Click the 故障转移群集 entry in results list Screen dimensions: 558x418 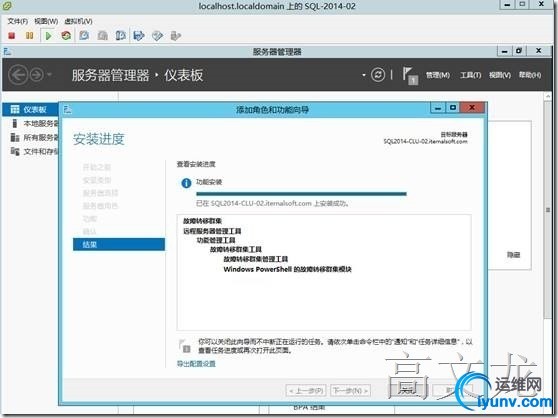202,221
